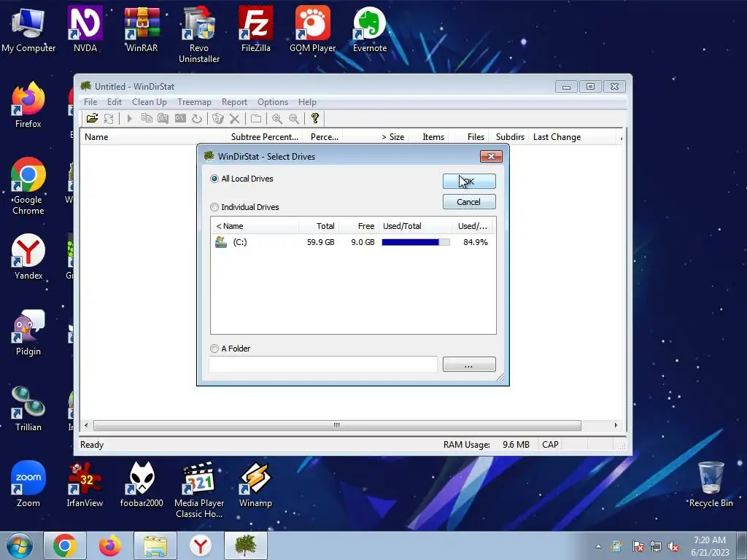747x560 pixels.
Task: Click OK in Select Drives dialog
Action: (x=469, y=182)
